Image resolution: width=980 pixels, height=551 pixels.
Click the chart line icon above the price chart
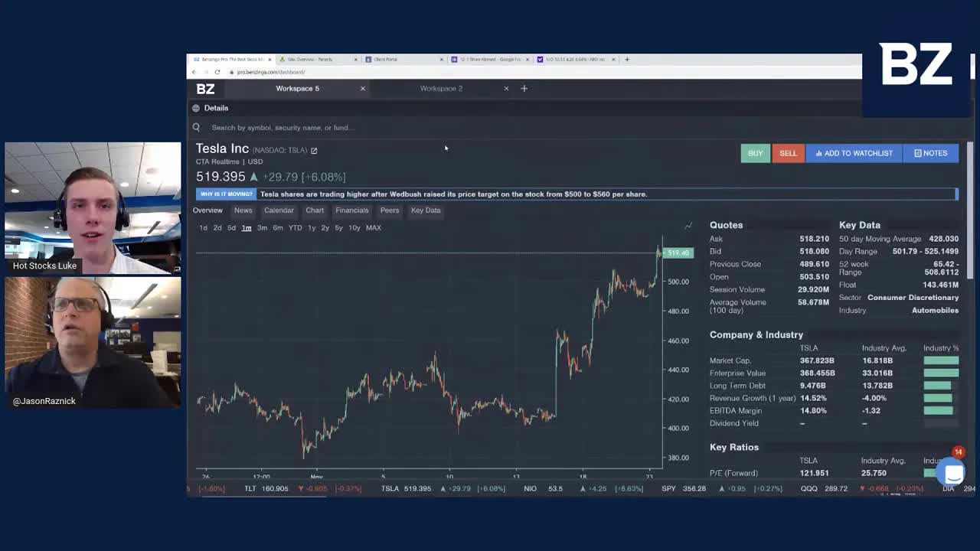(x=688, y=226)
